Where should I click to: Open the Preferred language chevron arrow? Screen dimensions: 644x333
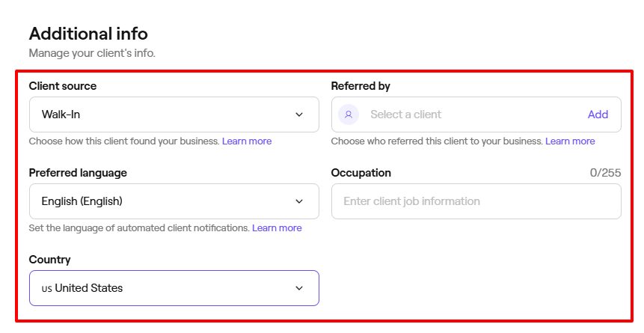pos(299,201)
